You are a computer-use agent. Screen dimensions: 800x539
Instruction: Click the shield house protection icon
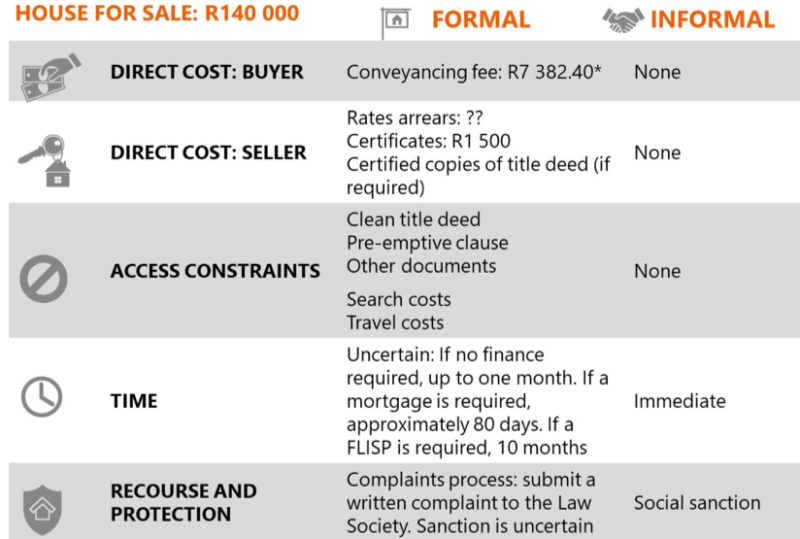click(42, 509)
